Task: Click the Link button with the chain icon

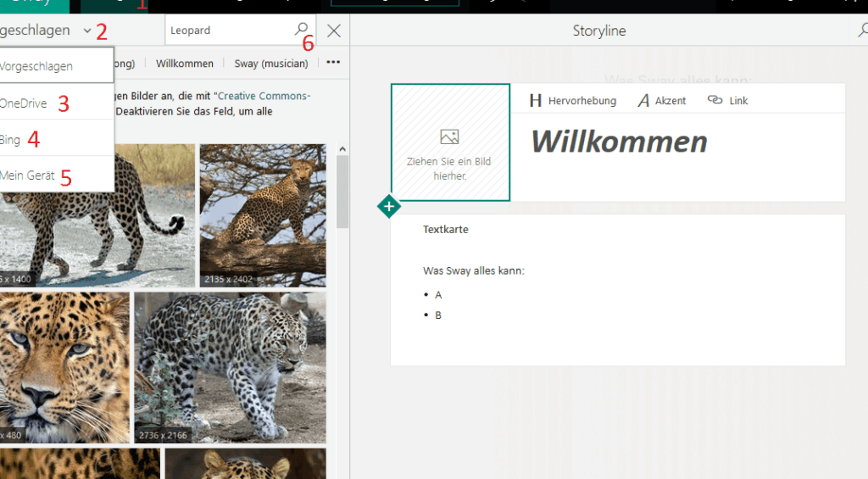Action: [x=727, y=100]
